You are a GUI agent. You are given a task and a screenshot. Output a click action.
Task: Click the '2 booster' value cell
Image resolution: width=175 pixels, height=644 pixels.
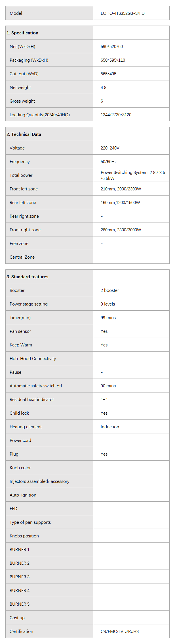click(110, 290)
